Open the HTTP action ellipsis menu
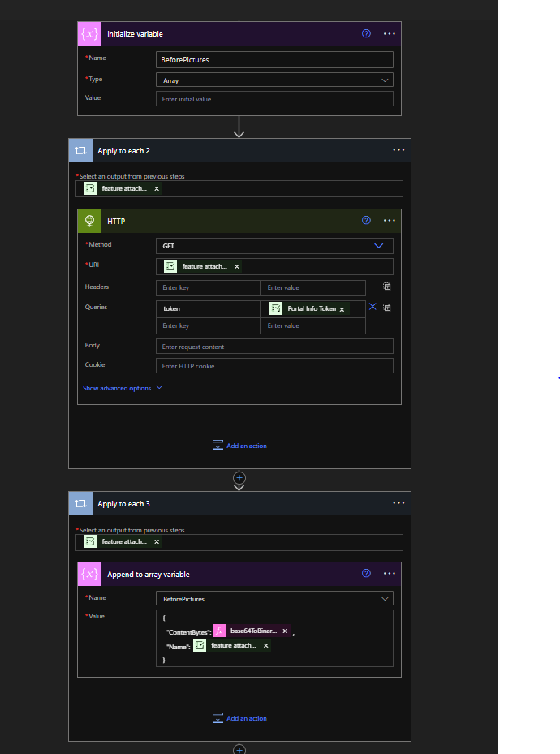This screenshot has width=560, height=754. [390, 220]
